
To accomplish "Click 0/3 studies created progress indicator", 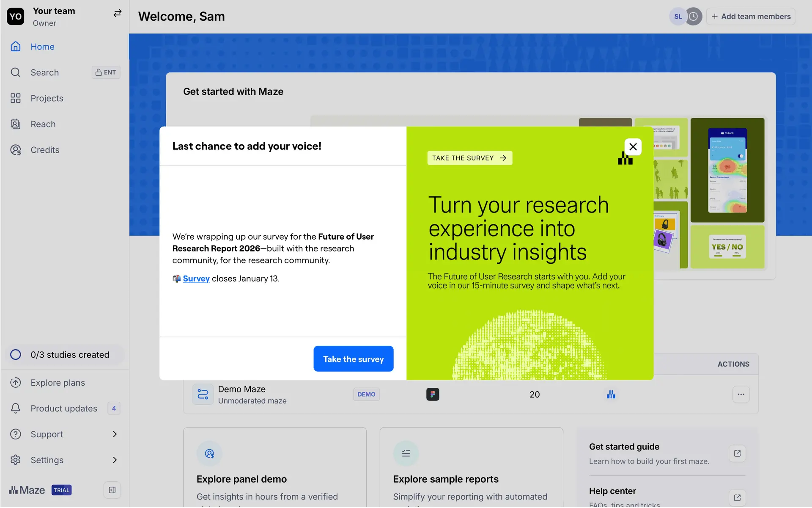I will click(69, 355).
